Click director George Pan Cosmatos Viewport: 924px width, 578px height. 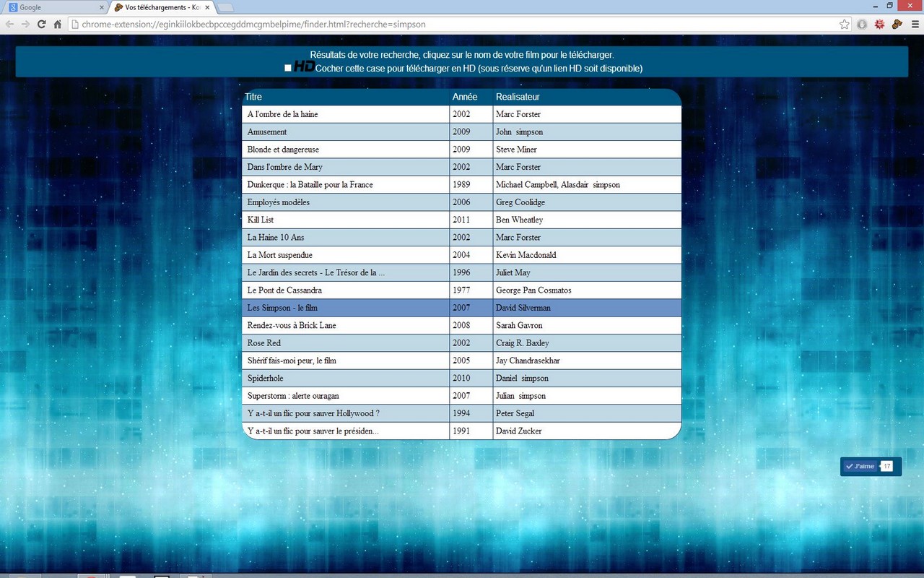pyautogui.click(x=533, y=290)
